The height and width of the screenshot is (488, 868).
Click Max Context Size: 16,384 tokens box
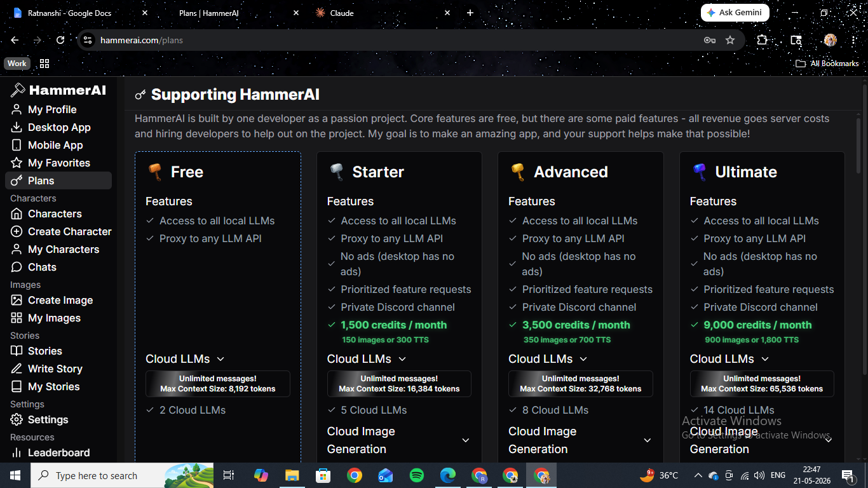point(399,384)
